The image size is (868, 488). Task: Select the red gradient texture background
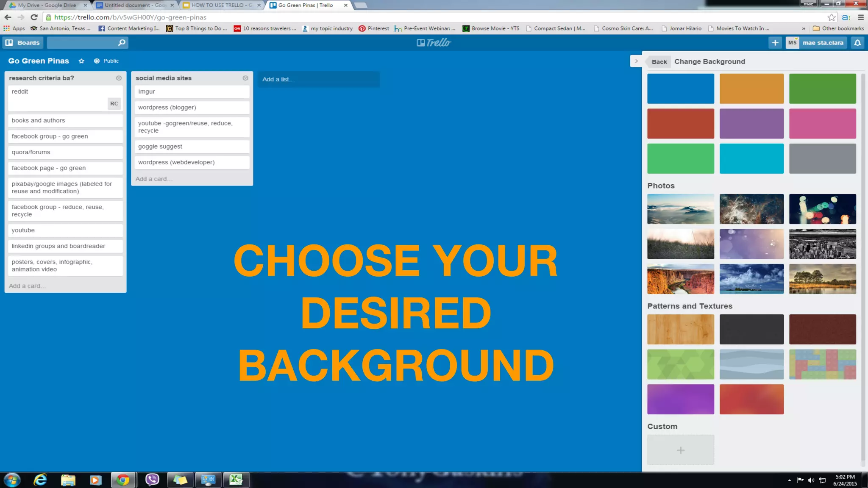751,399
